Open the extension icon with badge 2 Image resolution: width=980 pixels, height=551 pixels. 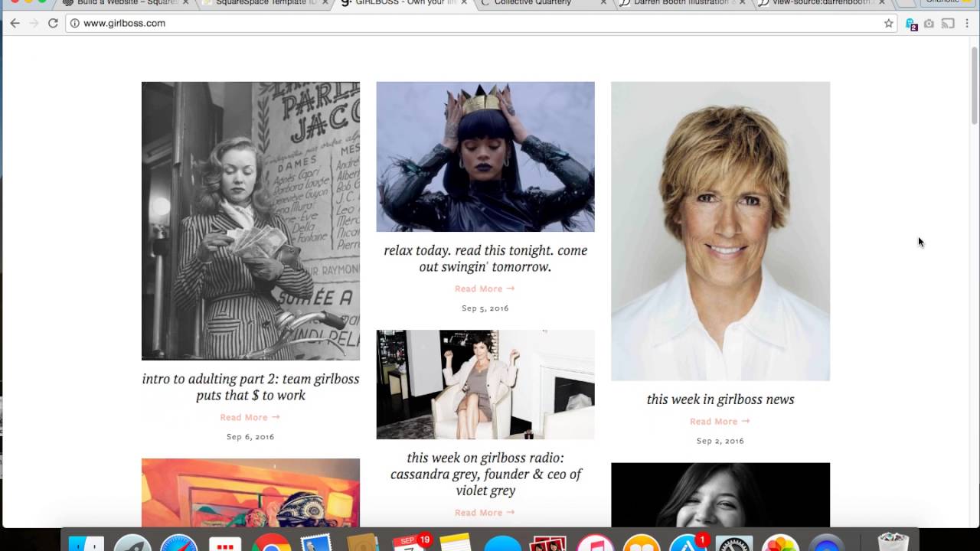click(911, 24)
